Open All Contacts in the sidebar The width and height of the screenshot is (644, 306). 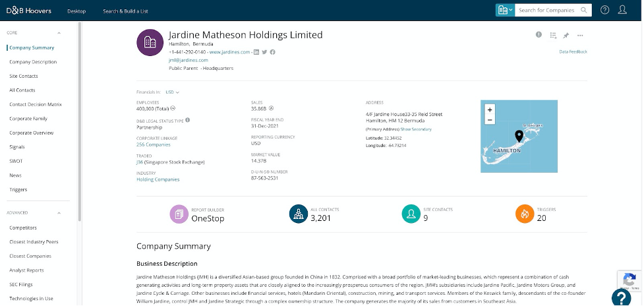coord(22,90)
